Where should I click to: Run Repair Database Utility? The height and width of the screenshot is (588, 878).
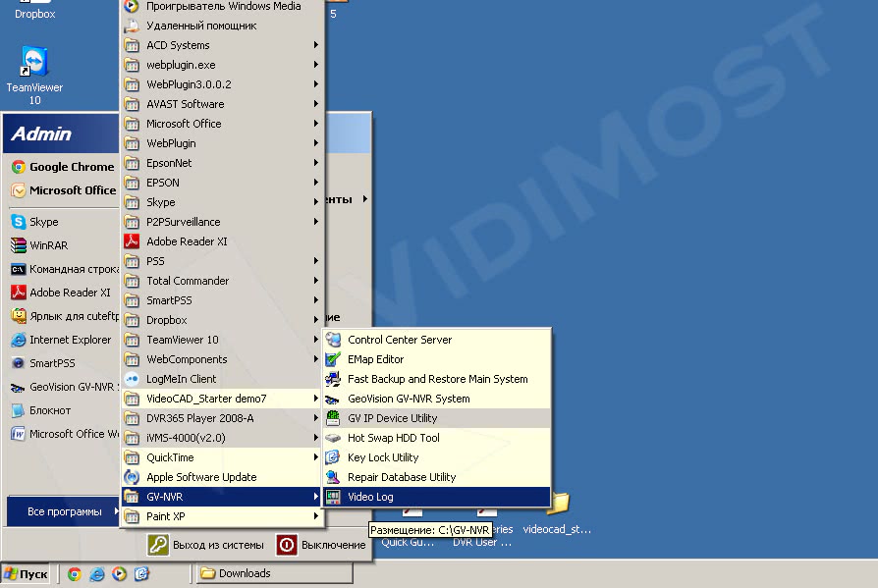click(x=401, y=477)
